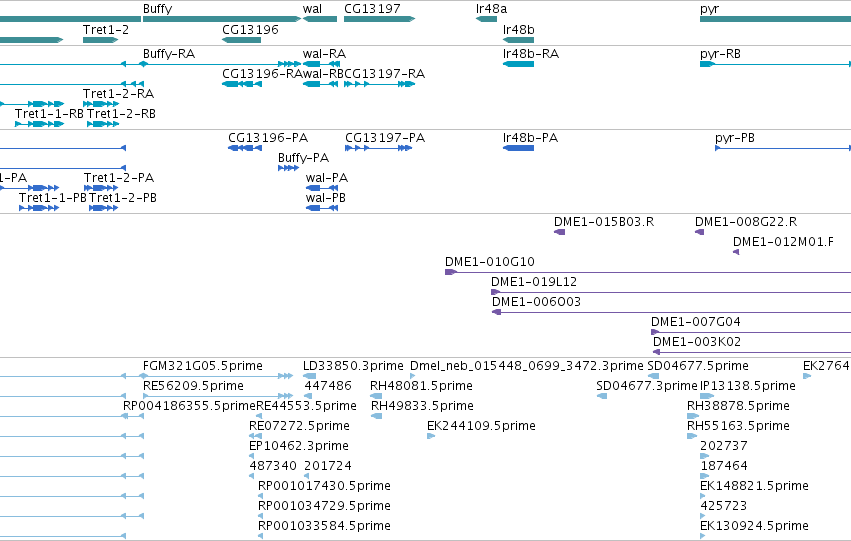Image resolution: width=851 pixels, height=541 pixels.
Task: Select the CG13196-RA transcript feature
Action: click(242, 84)
